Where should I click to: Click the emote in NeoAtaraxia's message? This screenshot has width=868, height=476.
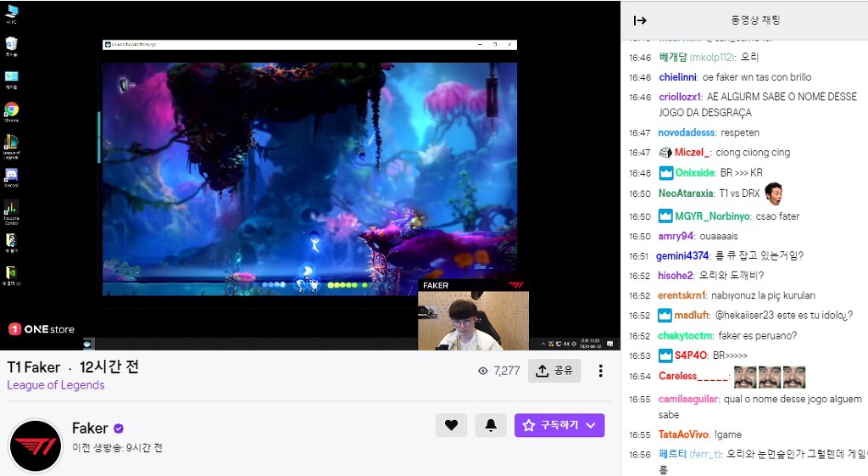coord(772,193)
